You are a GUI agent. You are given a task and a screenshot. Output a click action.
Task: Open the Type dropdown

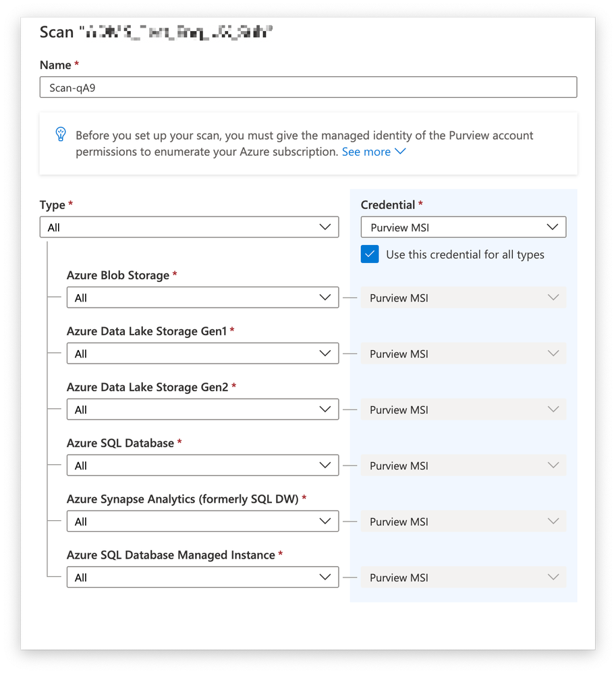coord(189,227)
